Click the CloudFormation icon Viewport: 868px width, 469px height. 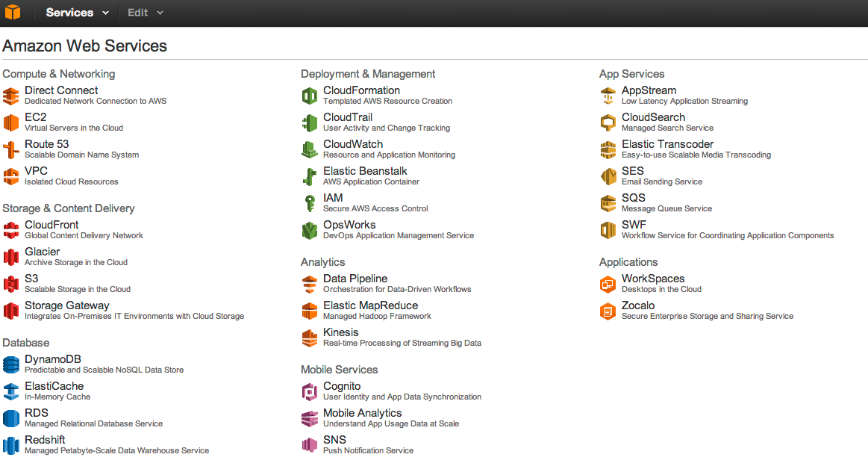pyautogui.click(x=310, y=96)
